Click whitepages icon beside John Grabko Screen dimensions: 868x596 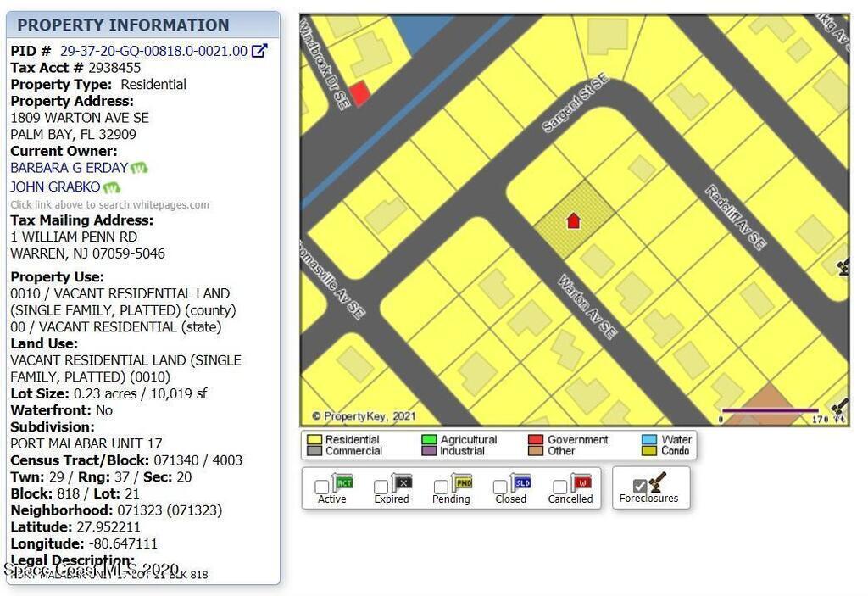tap(111, 187)
